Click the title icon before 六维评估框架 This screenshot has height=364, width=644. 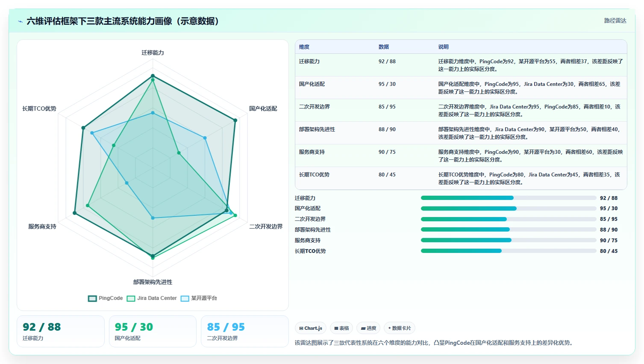tap(20, 21)
